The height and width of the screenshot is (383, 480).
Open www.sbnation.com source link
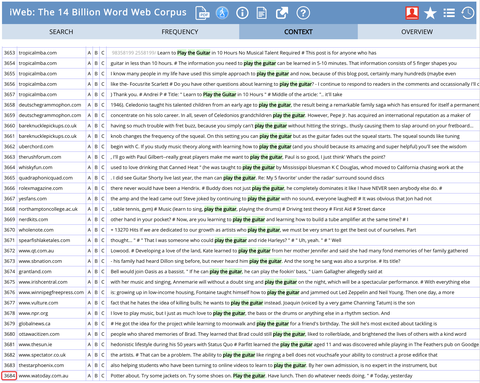[x=40, y=261]
